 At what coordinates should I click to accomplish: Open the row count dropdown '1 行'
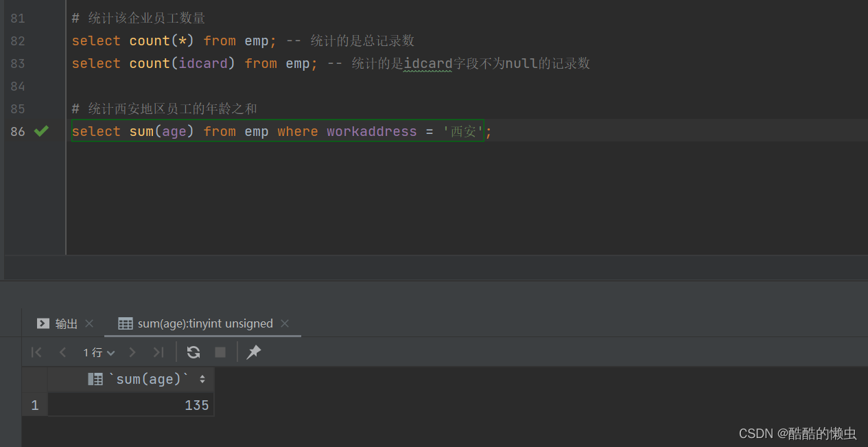tap(99, 352)
